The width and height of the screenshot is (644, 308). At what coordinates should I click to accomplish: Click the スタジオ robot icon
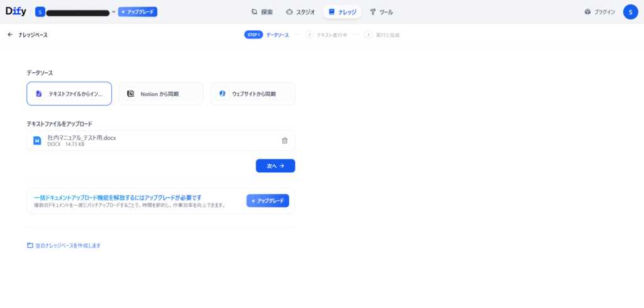(289, 12)
